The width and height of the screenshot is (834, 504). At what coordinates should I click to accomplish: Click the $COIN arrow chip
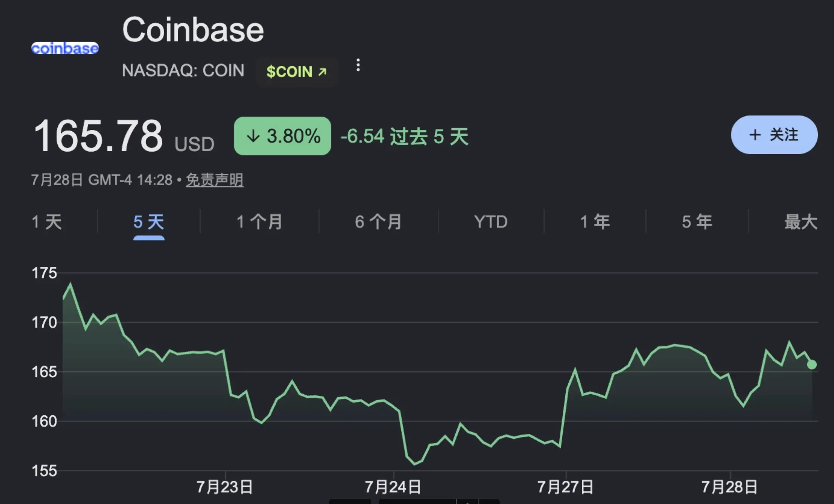(296, 72)
